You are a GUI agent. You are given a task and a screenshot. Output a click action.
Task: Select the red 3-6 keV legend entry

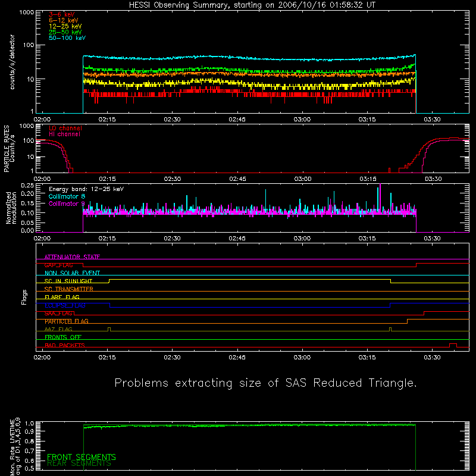point(61,14)
